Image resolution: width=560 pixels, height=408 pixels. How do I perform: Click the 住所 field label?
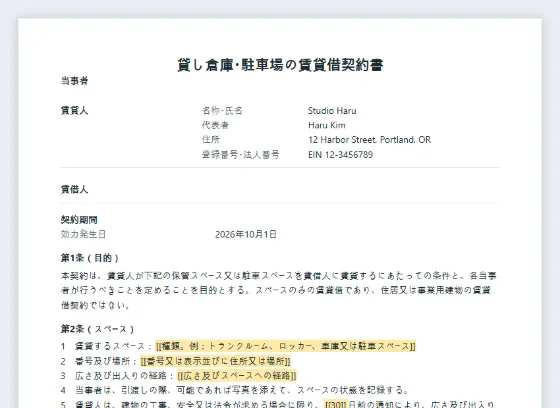coord(211,139)
